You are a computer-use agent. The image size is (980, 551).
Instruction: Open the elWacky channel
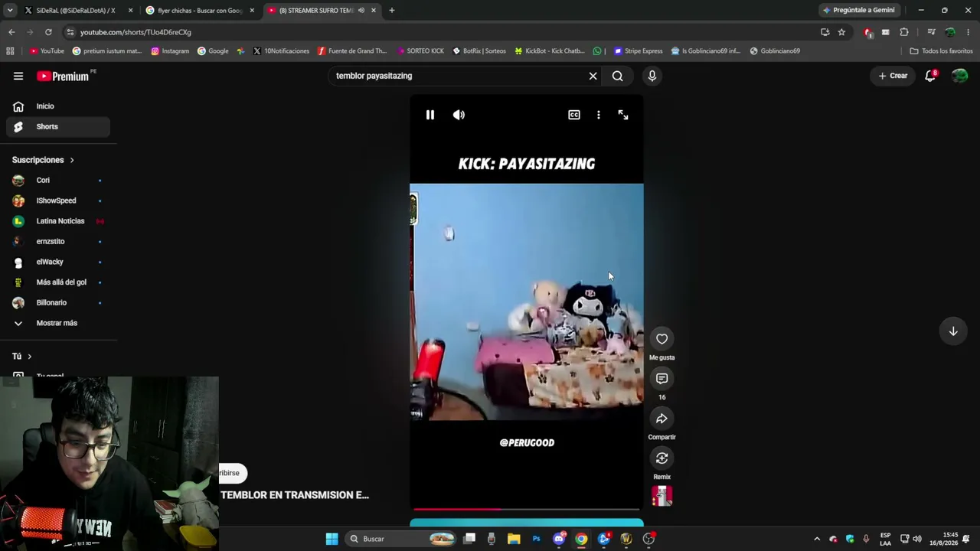tap(58, 262)
